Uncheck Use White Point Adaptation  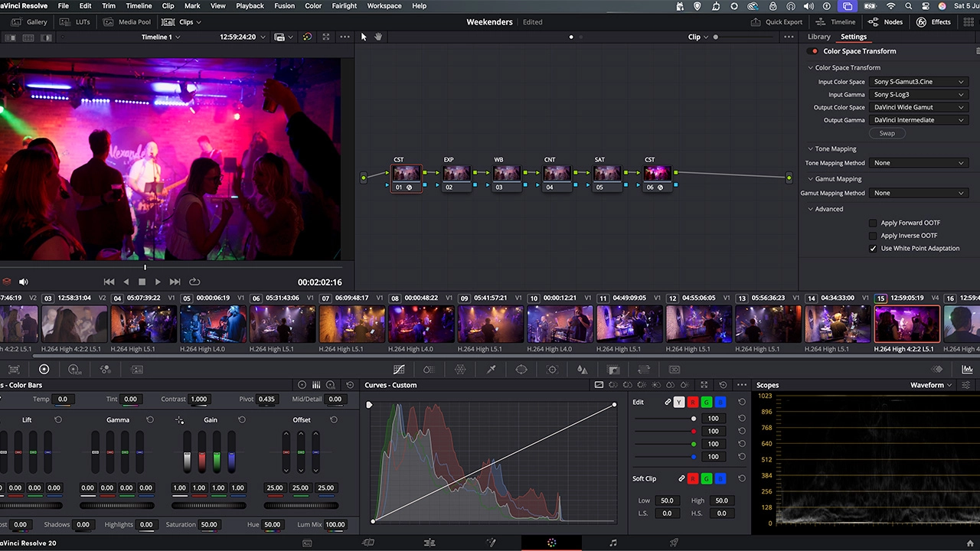pos(873,249)
